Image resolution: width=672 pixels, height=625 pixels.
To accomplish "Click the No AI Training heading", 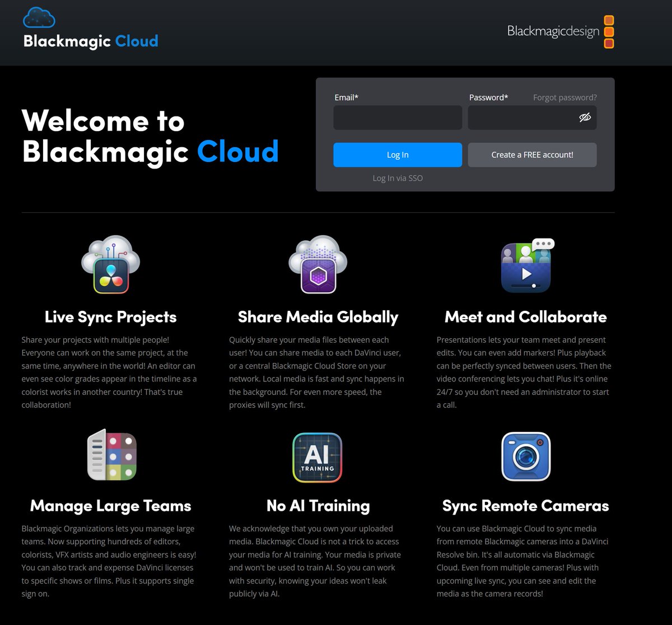I will 318,506.
